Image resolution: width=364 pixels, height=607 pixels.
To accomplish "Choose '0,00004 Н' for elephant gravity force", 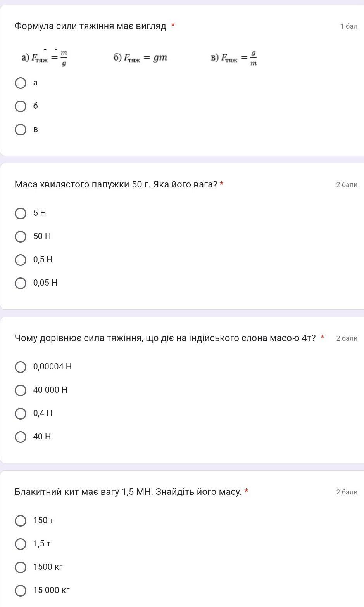I will point(21,367).
